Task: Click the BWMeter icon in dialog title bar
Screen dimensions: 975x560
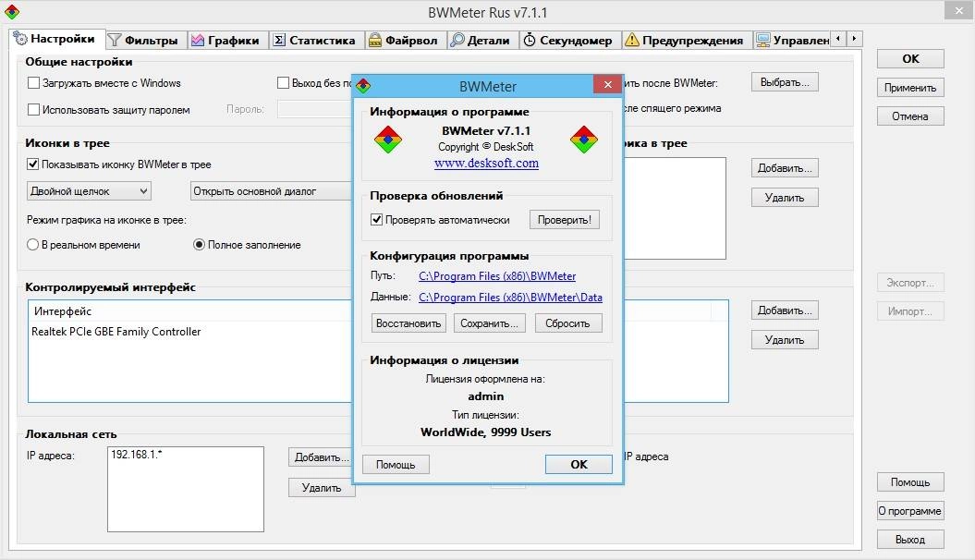Action: click(364, 86)
